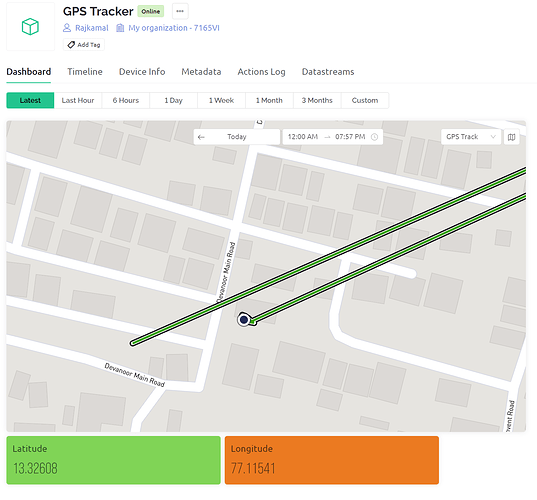Click the green cube device icon
The image size is (537, 500).
coord(30,26)
